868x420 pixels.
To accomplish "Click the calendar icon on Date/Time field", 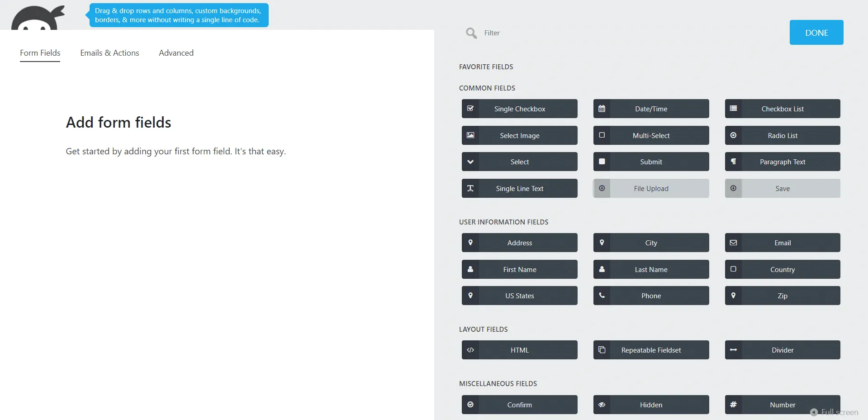I will [x=602, y=109].
